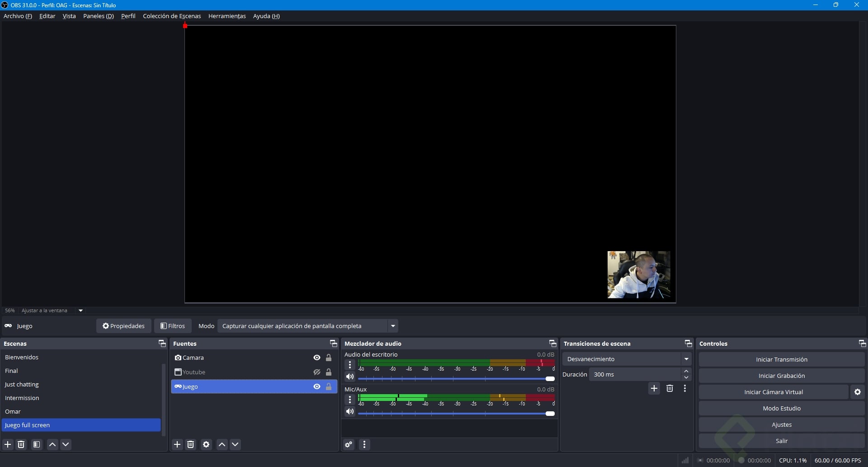Open source properties gear in Fuentes panel

[x=207, y=445]
